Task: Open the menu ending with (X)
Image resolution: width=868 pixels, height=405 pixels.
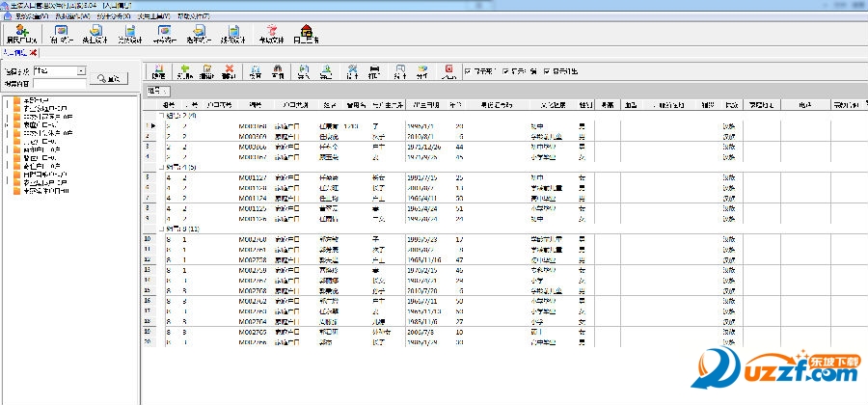Action: point(114,15)
